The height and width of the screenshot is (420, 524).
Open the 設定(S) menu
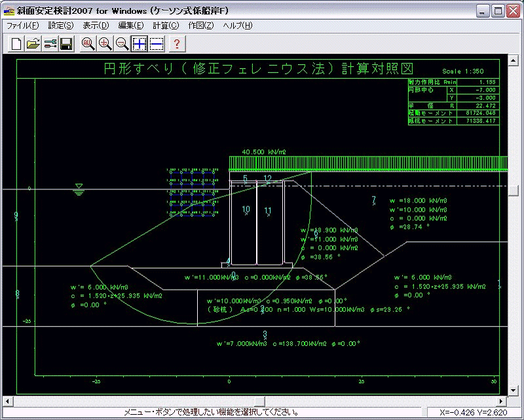[x=61, y=26]
